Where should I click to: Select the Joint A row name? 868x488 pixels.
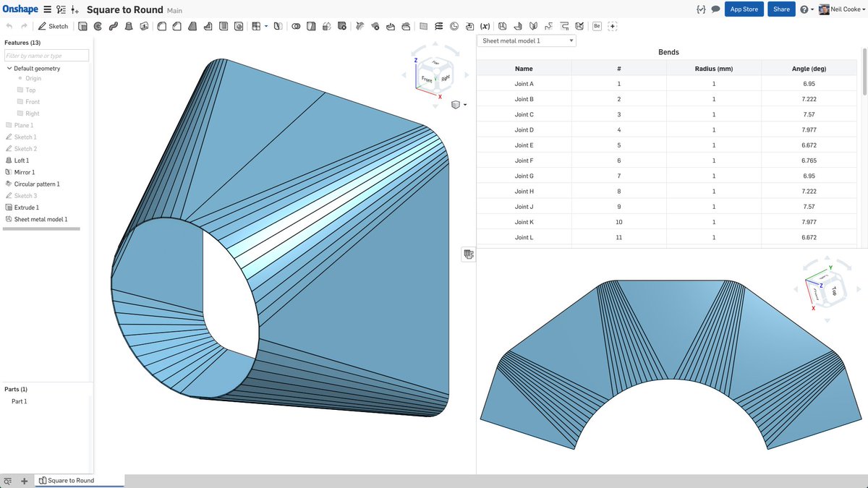(x=524, y=84)
